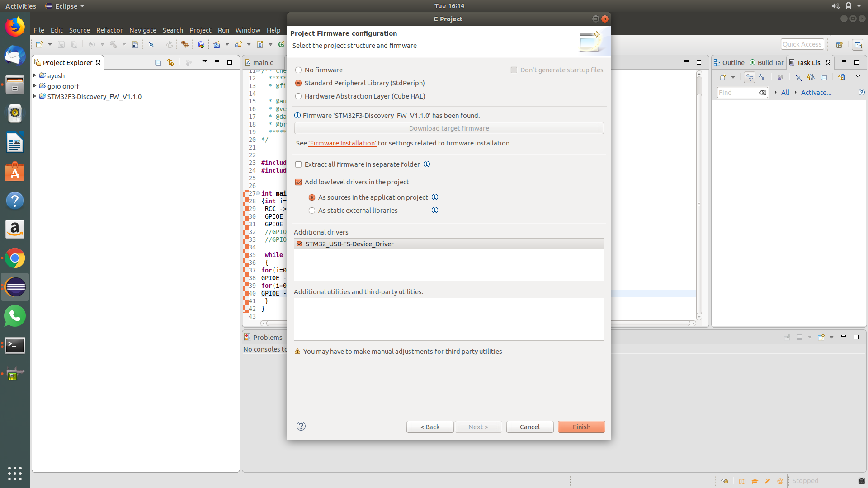868x488 pixels.
Task: Open Terminal from the dock
Action: pos(15,346)
